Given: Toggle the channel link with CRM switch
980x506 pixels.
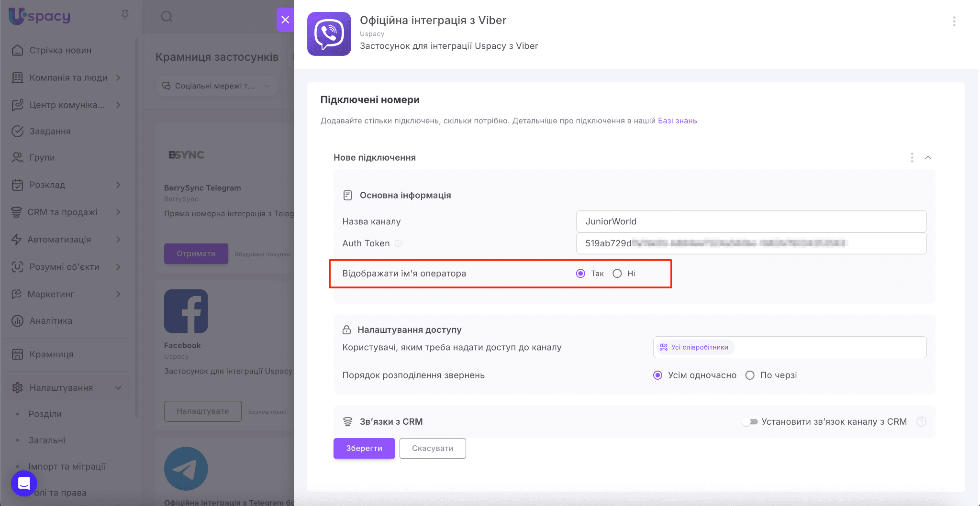Looking at the screenshot, I should tap(750, 422).
